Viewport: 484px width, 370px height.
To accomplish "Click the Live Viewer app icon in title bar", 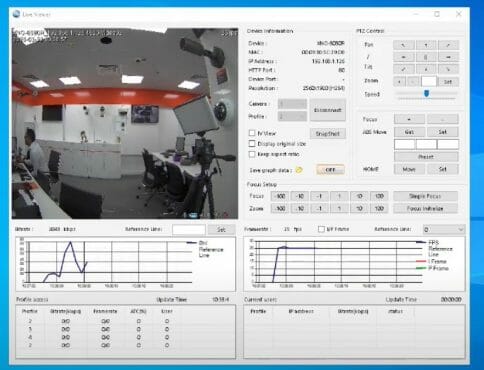I will (x=16, y=14).
